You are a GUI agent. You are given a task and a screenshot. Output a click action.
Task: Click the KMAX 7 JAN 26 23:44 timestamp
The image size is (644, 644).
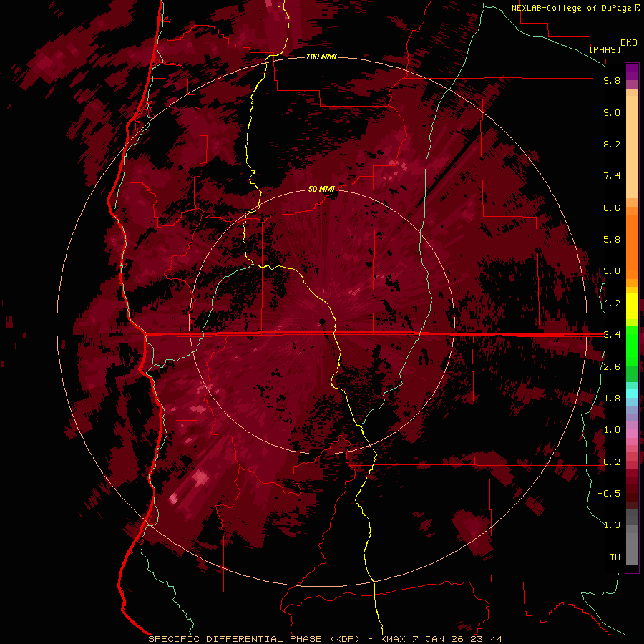coord(441,639)
